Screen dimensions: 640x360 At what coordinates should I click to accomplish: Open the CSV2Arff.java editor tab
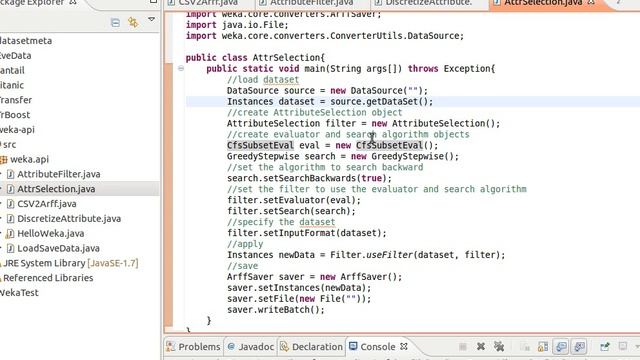[x=208, y=3]
